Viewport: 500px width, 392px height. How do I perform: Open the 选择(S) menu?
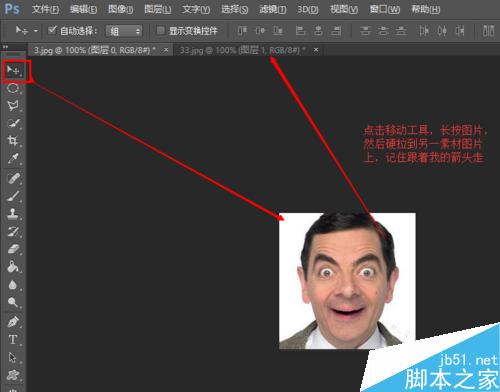[x=235, y=9]
